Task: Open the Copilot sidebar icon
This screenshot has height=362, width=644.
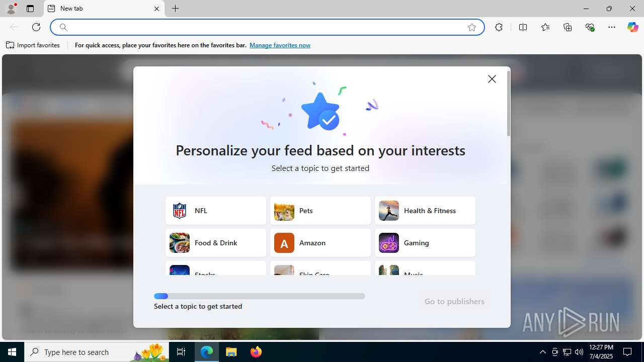Action: click(x=632, y=27)
